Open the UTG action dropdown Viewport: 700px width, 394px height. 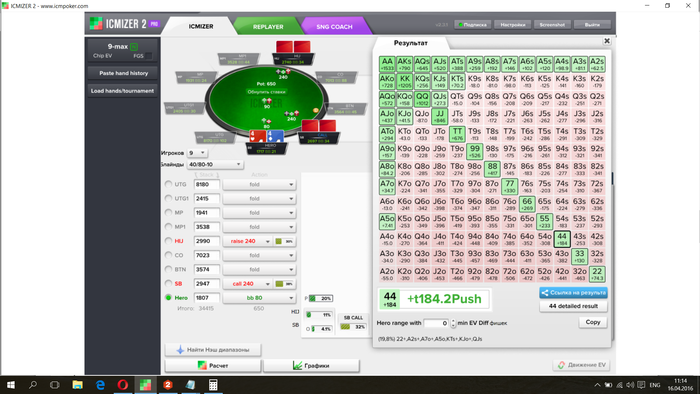click(259, 184)
